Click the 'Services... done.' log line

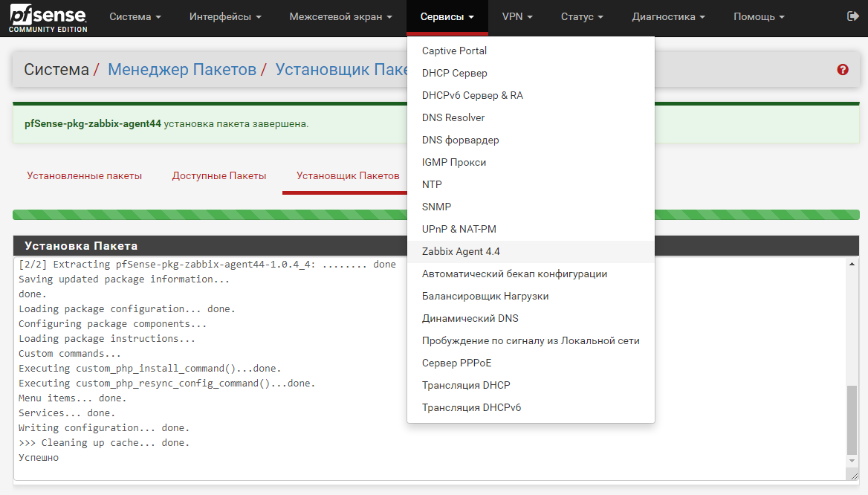(67, 413)
